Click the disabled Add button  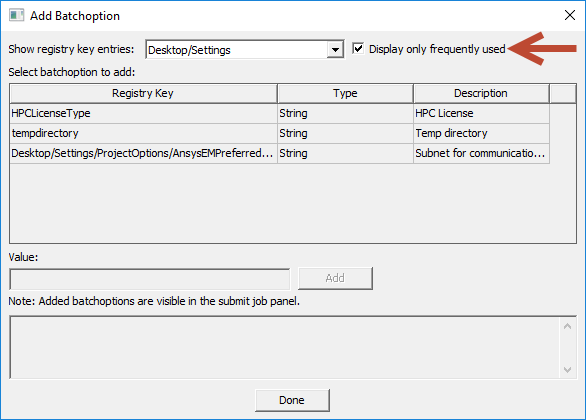point(335,278)
